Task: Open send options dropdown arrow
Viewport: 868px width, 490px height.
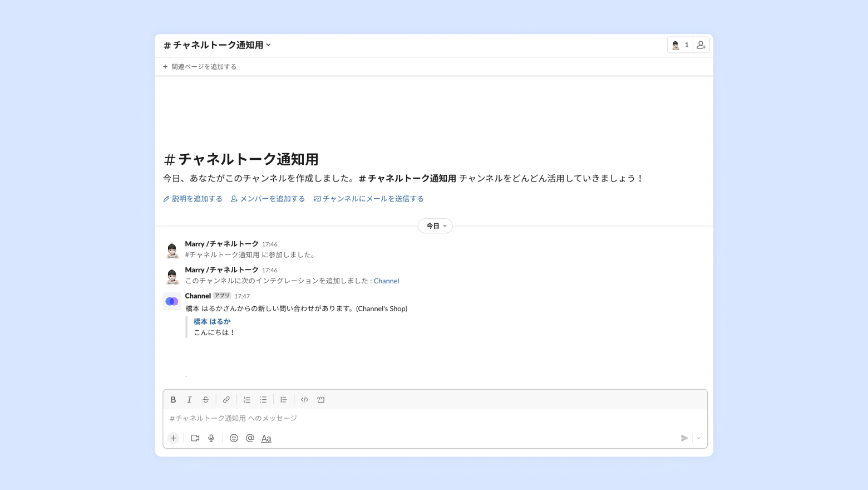Action: pos(699,438)
